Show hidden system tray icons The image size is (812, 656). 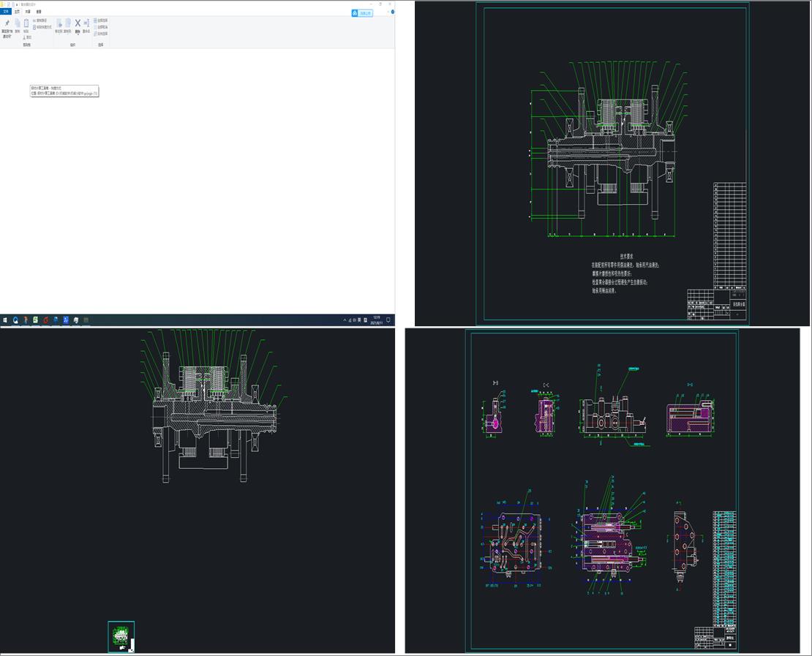[345, 320]
